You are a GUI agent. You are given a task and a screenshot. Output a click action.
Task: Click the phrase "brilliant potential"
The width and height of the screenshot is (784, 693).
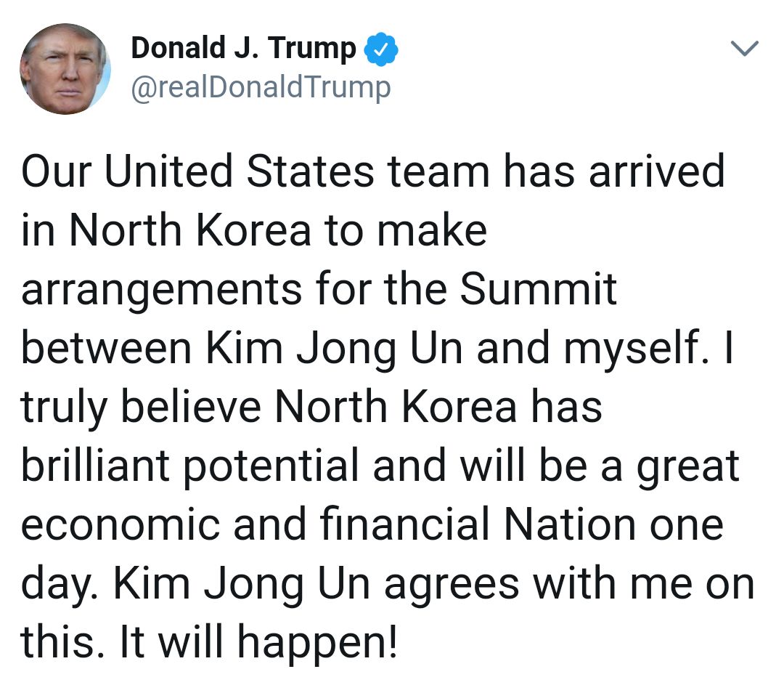tap(190, 466)
